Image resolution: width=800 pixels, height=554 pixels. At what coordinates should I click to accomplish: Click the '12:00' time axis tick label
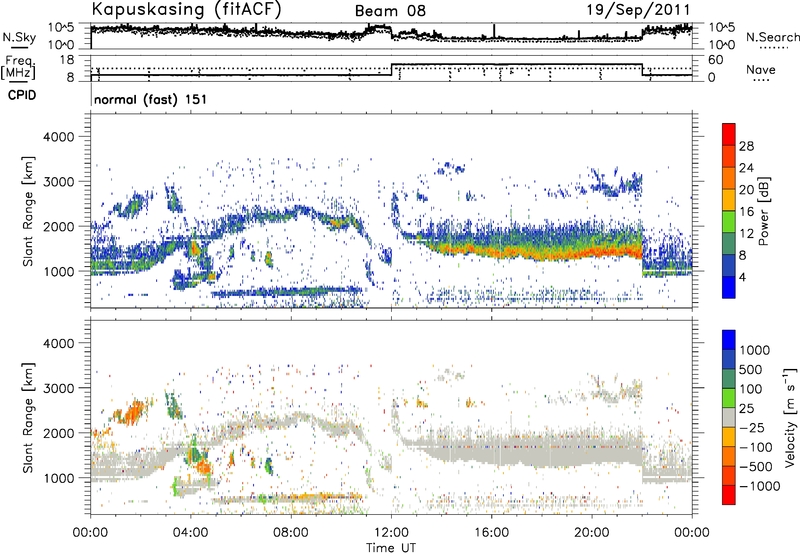pyautogui.click(x=391, y=533)
